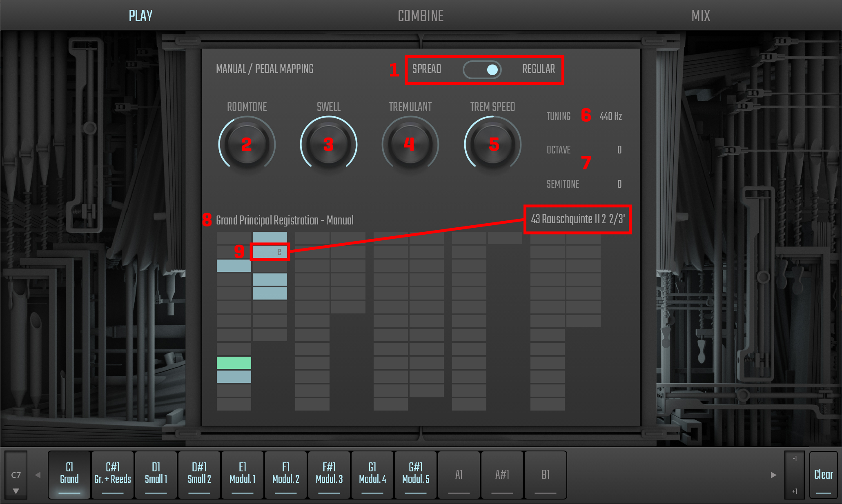
Task: Select the C#1 Gr. + Reeds preset
Action: [x=113, y=474]
